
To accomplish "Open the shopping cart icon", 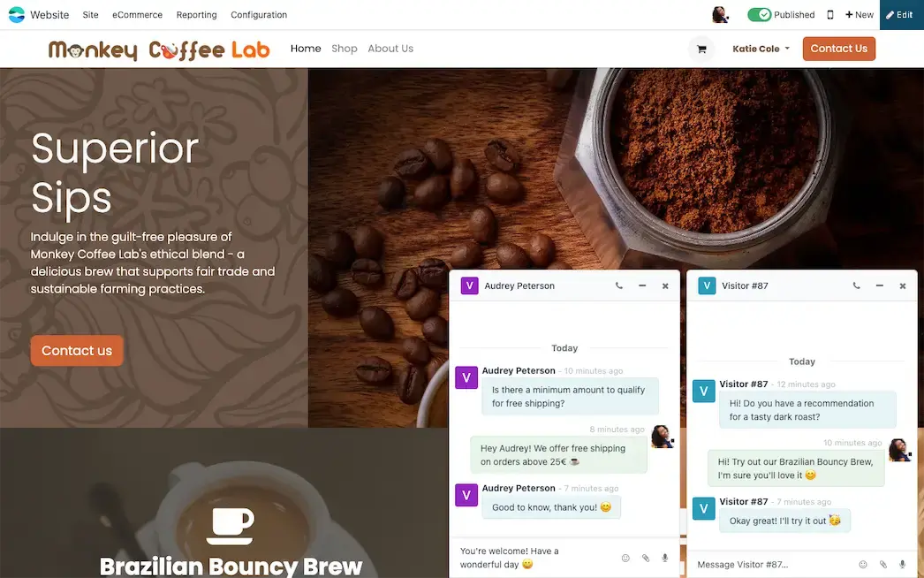I will 701,49.
